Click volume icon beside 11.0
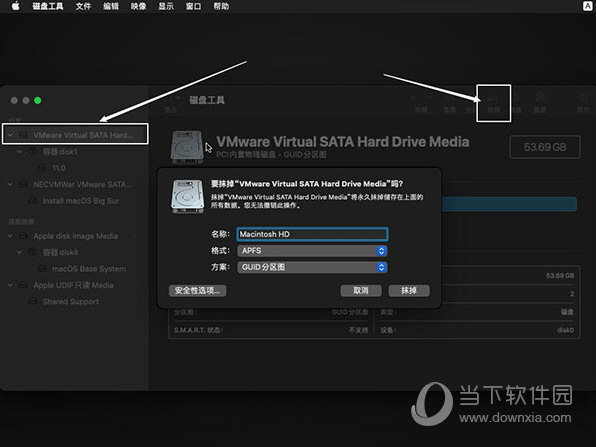Screen dimensions: 596x447 click(42, 168)
